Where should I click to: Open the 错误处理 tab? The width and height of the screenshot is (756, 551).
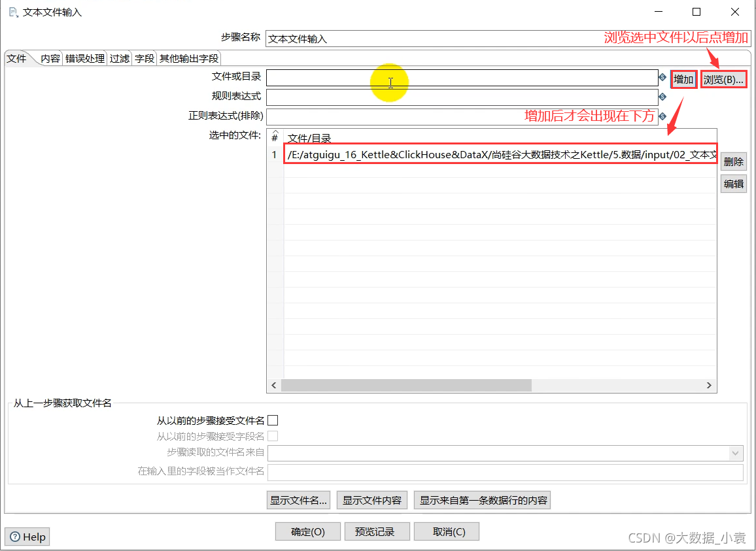point(85,59)
